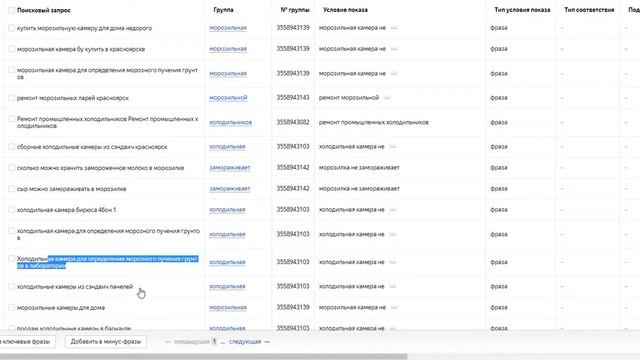Open group link 'морозильной' in ремонт морозильных ларей row
The width and height of the screenshot is (640, 360).
coord(228,98)
